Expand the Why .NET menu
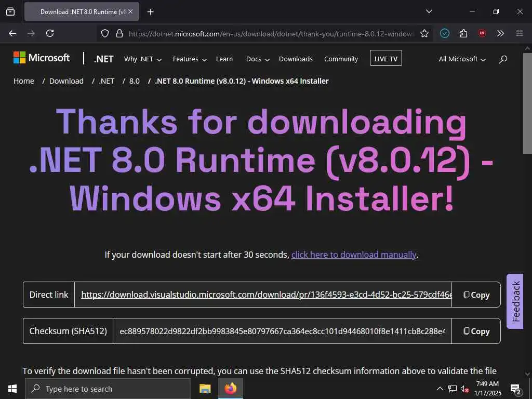Image resolution: width=532 pixels, height=399 pixels. [x=142, y=59]
